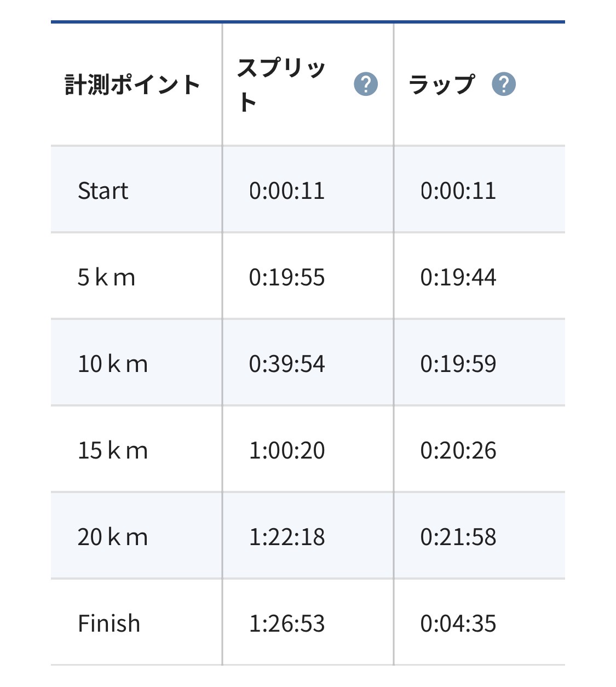Viewport: 616px width, 687px height.
Task: Select the ラップ column header text
Action: tap(441, 84)
